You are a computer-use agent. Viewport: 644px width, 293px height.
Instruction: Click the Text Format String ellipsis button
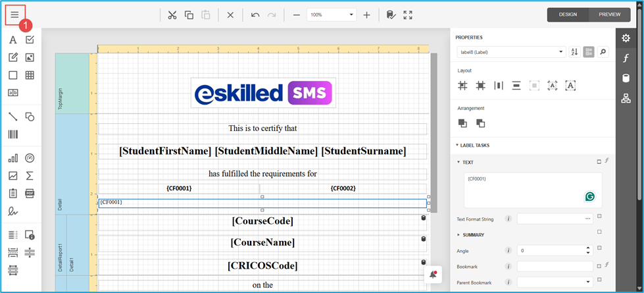587,219
